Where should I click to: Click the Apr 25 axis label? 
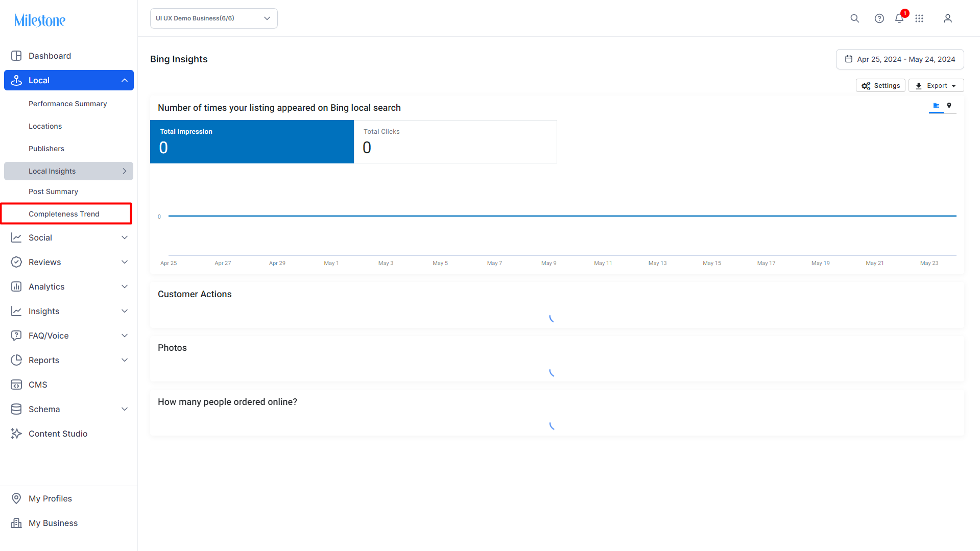click(169, 263)
